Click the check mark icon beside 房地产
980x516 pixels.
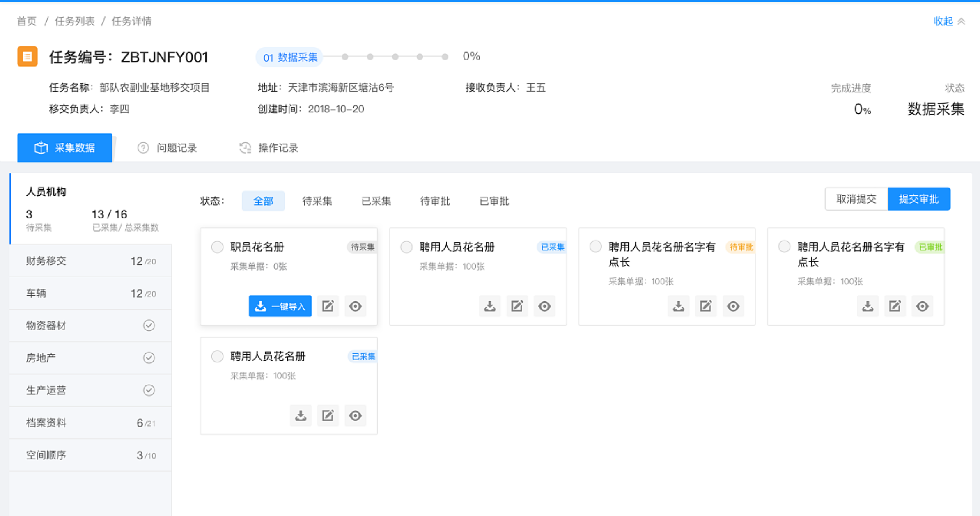click(149, 358)
